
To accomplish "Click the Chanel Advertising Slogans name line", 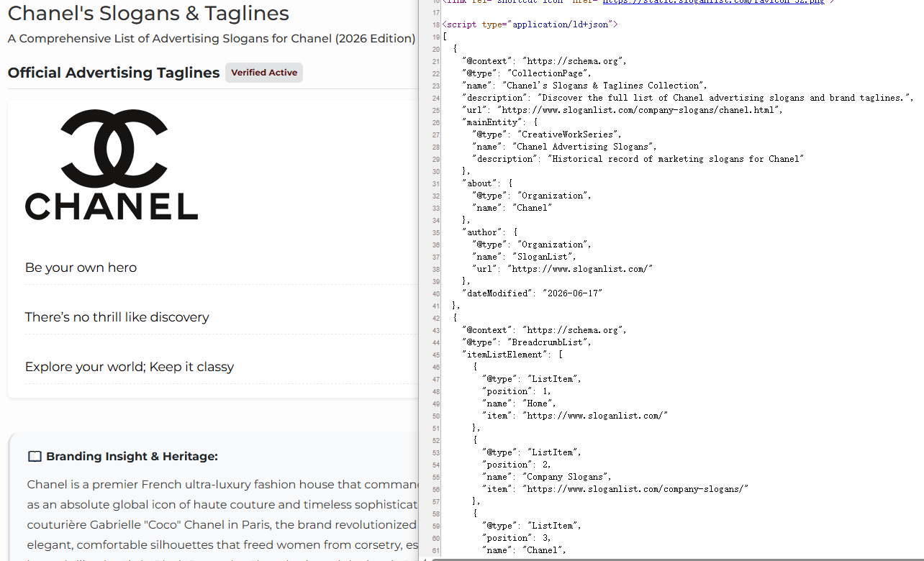I will tap(564, 147).
